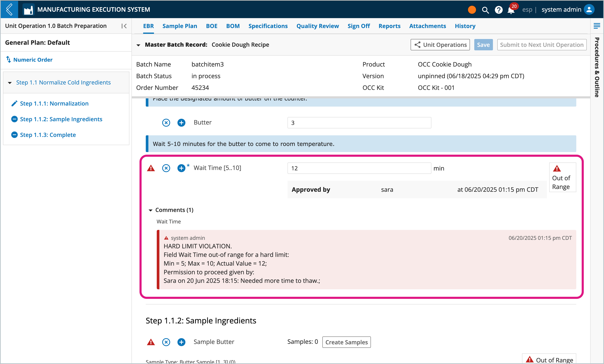Viewport: 604px width, 364px height.
Task: Click the clear X icon on Butter row
Action: (x=166, y=123)
